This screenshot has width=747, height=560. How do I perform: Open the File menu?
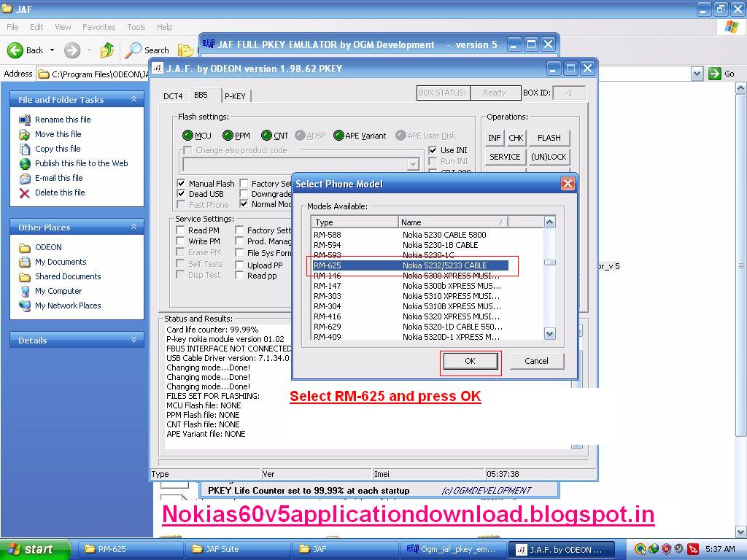[12, 27]
